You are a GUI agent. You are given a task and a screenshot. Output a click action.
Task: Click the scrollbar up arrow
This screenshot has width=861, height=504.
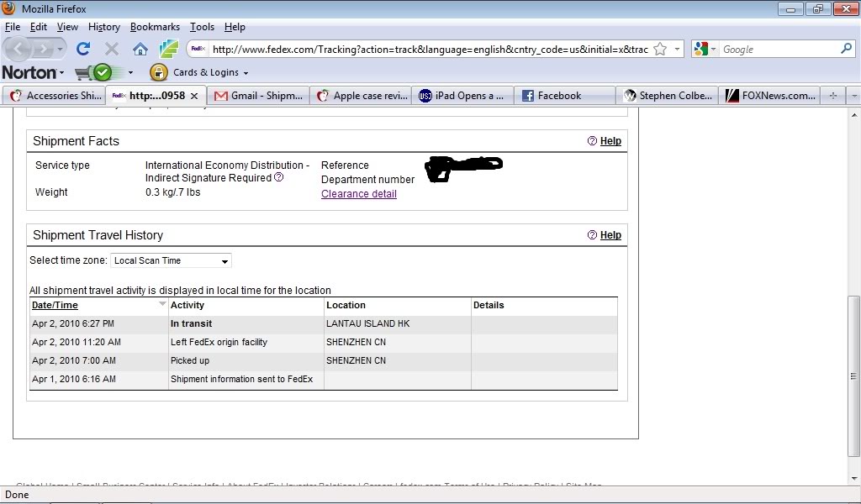coord(853,115)
